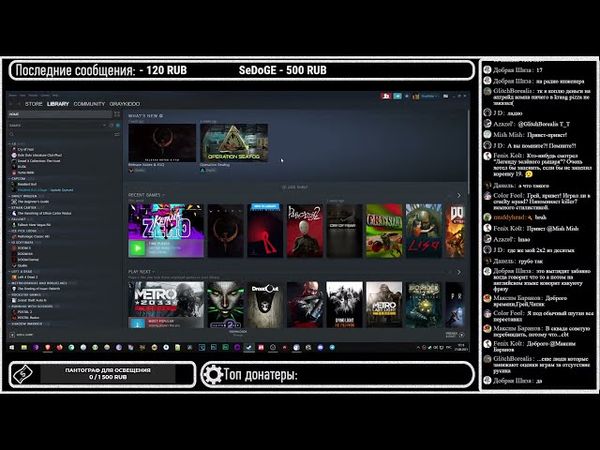Open the account name dropdown

click(428, 96)
